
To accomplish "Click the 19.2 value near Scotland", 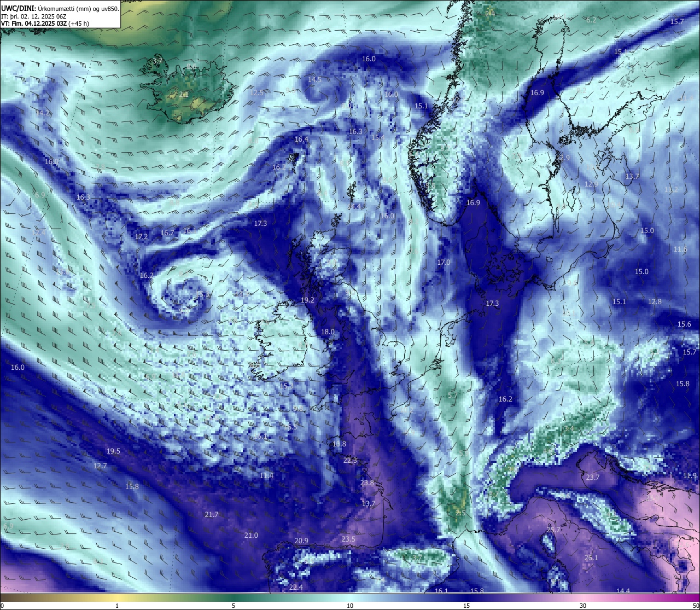I will (308, 300).
